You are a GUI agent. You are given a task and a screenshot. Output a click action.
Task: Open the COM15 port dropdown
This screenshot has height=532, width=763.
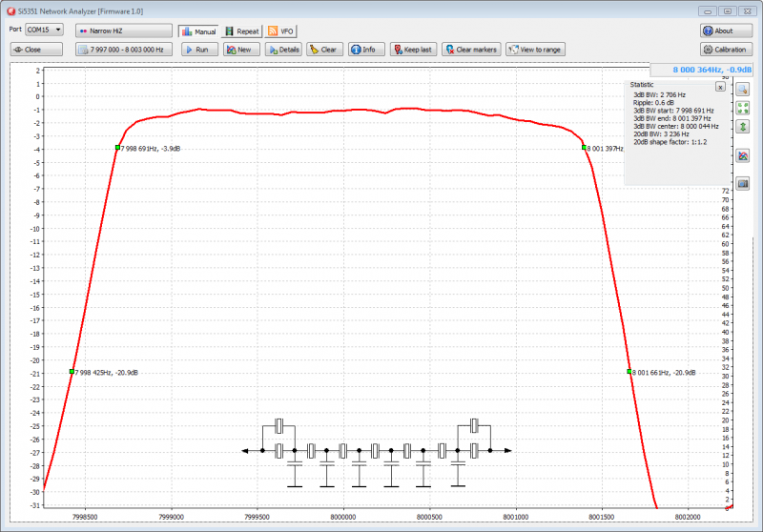click(44, 31)
